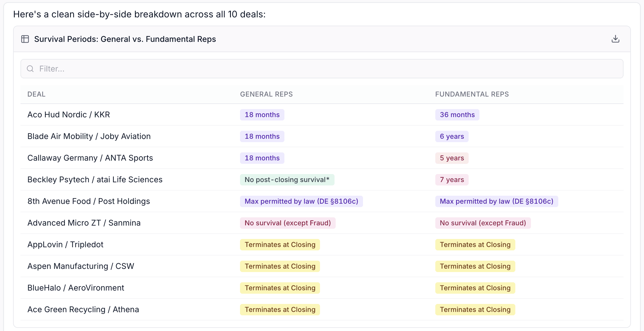Click Advanced Micro ZT general reps No survival badge
644x331 pixels.
click(288, 223)
